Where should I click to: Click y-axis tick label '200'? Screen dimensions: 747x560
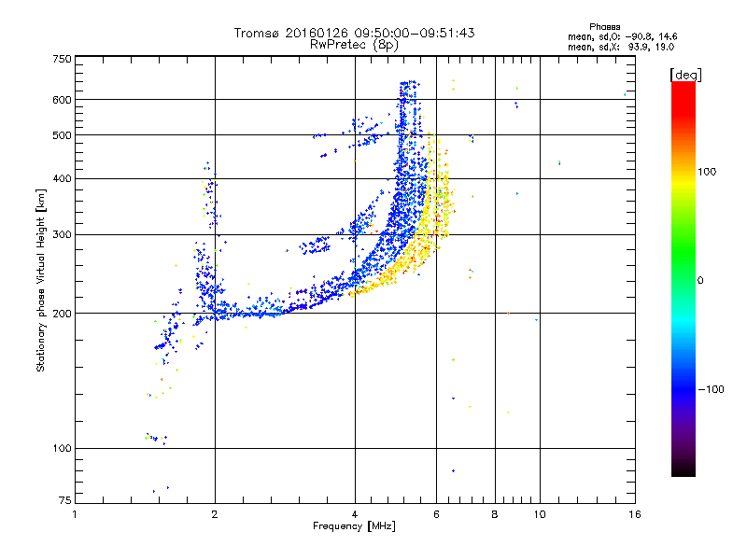[62, 314]
